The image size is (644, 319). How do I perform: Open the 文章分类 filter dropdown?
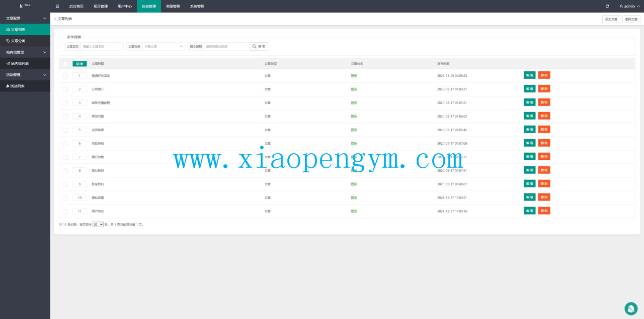pos(164,46)
